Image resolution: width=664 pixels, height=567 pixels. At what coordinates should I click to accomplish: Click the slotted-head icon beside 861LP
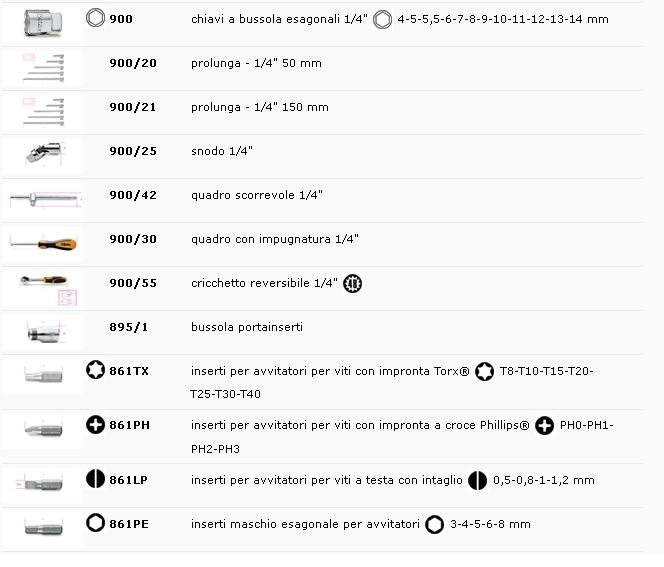pos(95,479)
